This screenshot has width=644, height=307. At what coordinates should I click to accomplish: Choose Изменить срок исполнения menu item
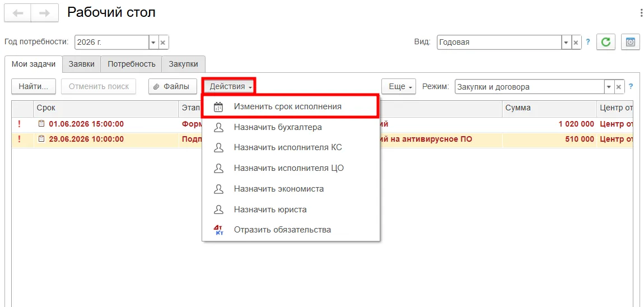(291, 107)
